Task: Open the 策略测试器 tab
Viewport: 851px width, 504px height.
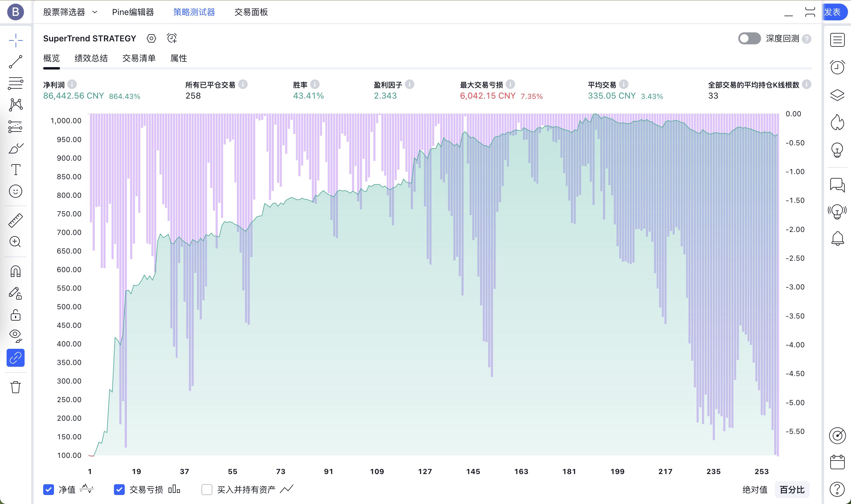Action: pyautogui.click(x=194, y=12)
